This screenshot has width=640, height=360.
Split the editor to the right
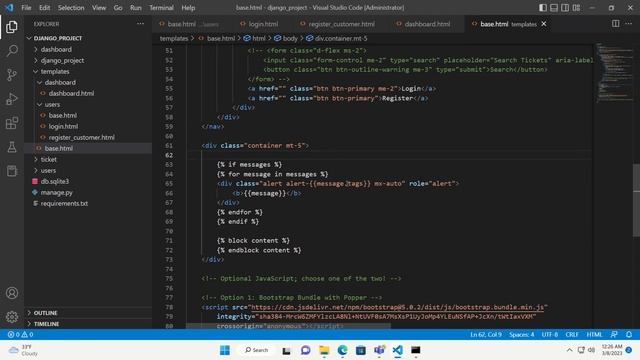pyautogui.click(x=616, y=24)
